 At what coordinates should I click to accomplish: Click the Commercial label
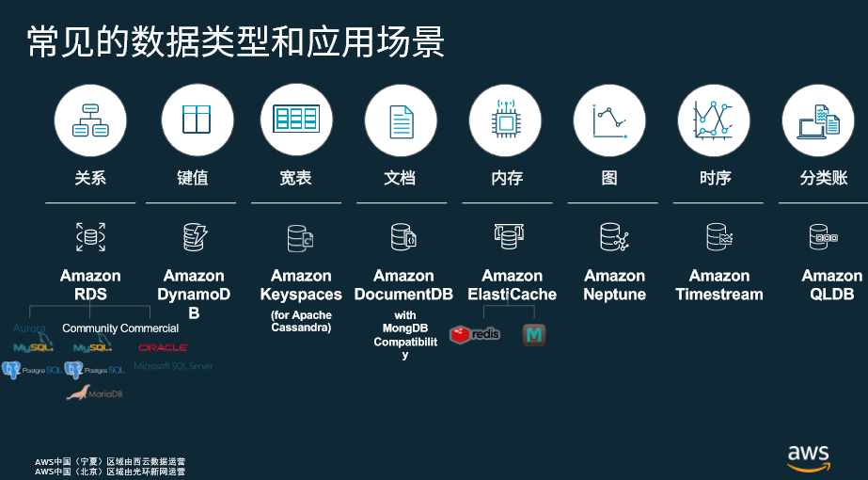click(x=150, y=328)
